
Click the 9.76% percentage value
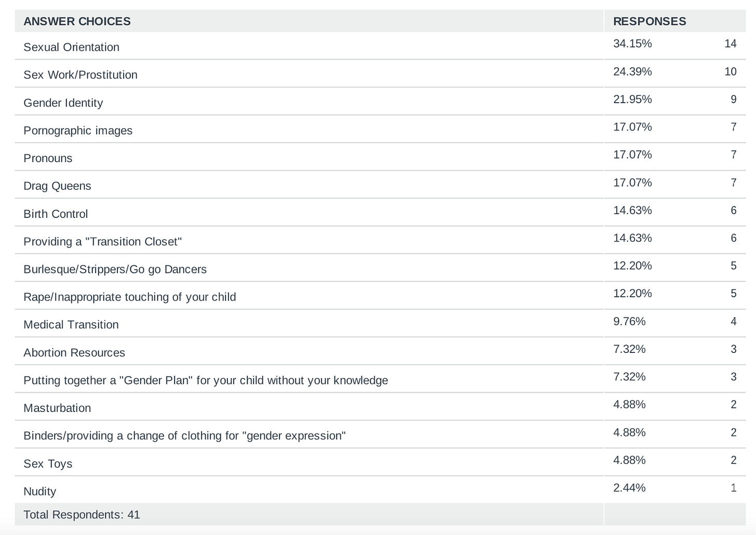(x=629, y=321)
